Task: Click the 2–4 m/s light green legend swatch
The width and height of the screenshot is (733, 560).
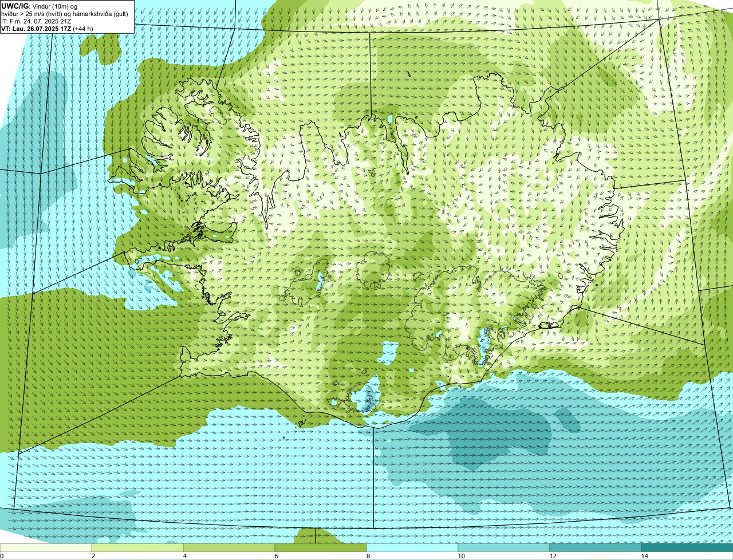Action: pos(137,547)
